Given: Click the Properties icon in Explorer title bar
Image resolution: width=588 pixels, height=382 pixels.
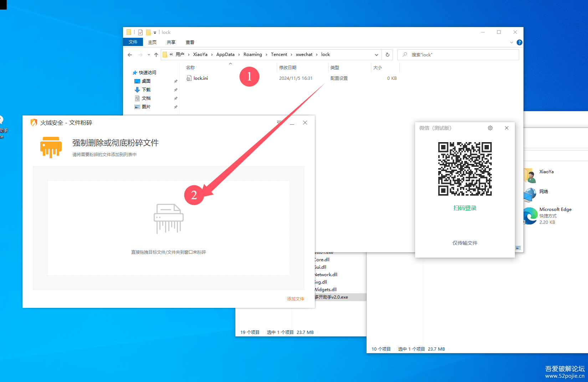Looking at the screenshot, I should click(140, 32).
